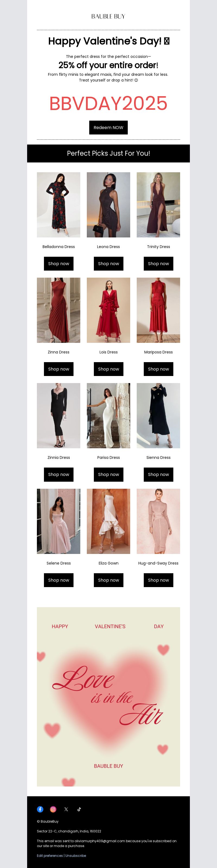Click the Edit preferences link

click(x=50, y=856)
